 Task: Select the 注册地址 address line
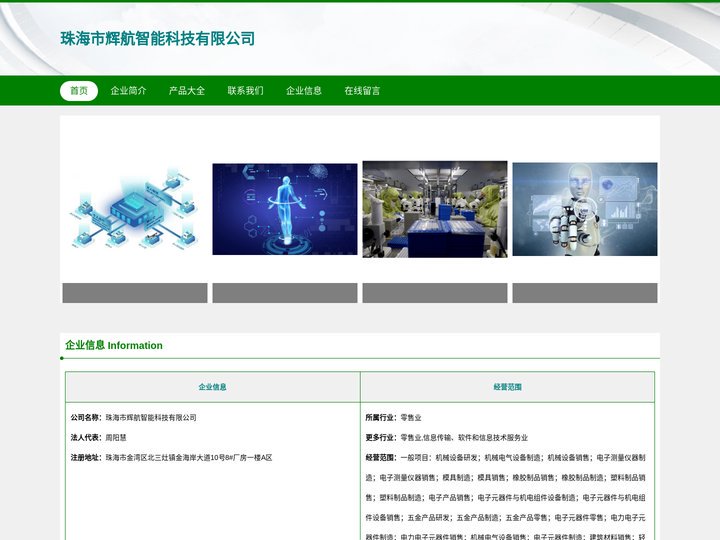[171, 458]
